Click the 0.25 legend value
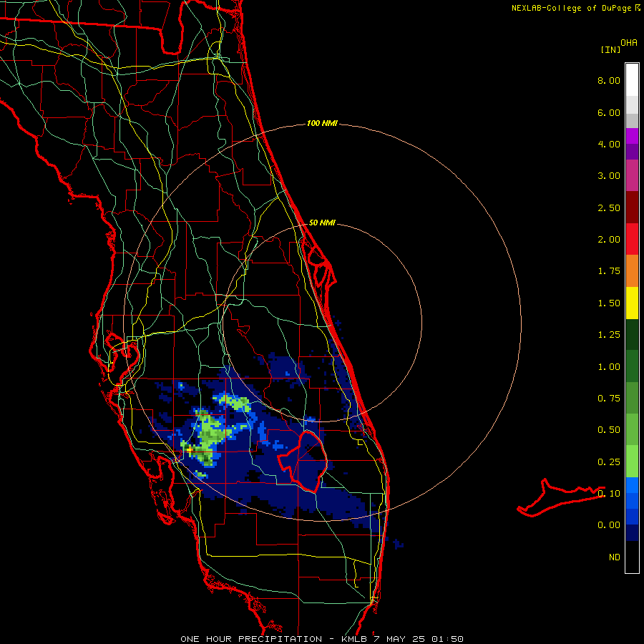This screenshot has width=644, height=644. [609, 462]
